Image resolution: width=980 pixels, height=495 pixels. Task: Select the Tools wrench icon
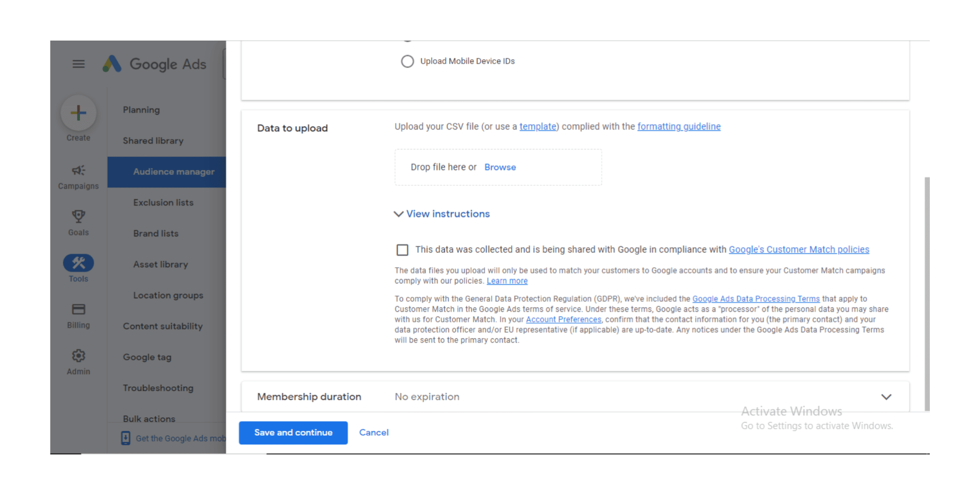tap(78, 263)
